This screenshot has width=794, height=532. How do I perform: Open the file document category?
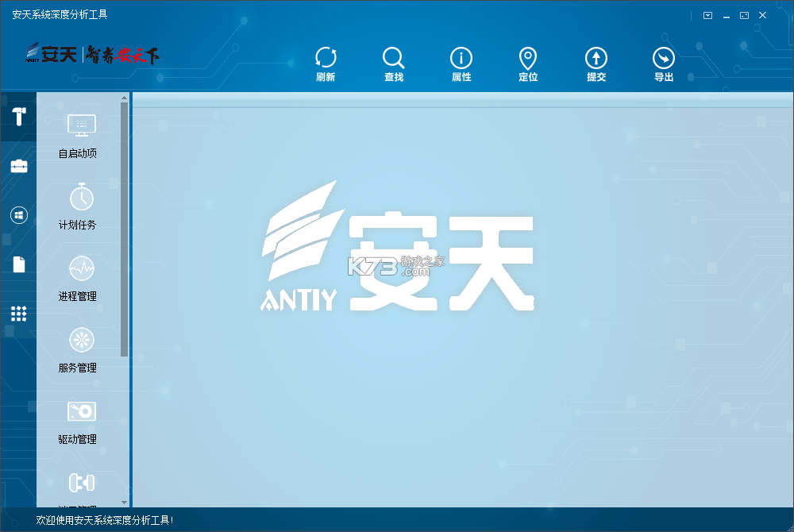point(19,264)
